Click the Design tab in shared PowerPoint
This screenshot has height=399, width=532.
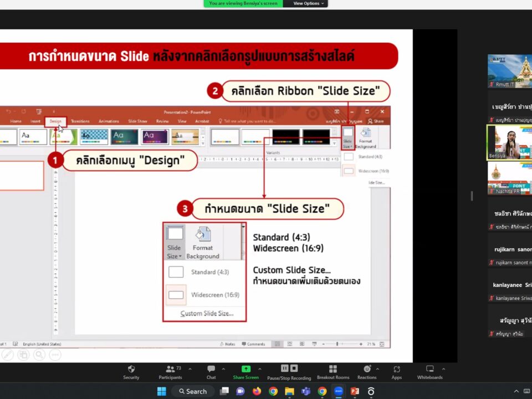(x=55, y=121)
